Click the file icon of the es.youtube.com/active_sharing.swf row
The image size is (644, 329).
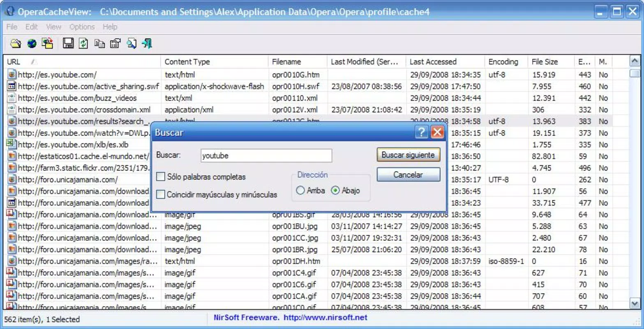click(x=12, y=86)
